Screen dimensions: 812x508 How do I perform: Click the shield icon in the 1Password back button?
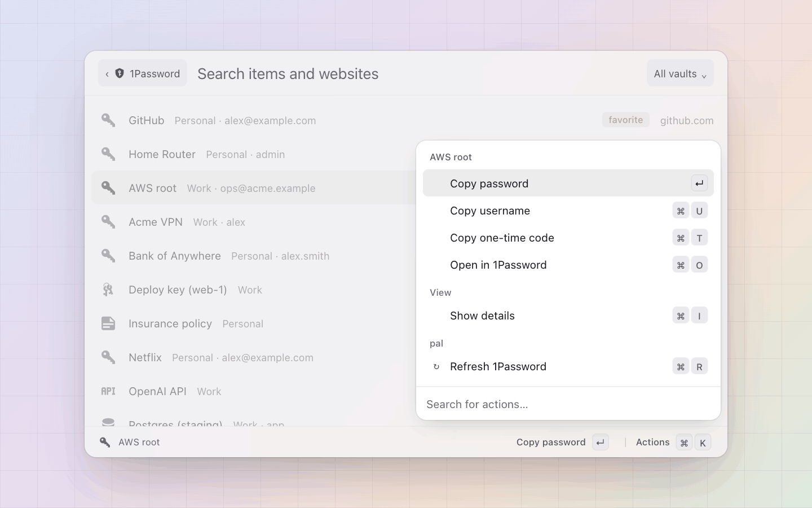pyautogui.click(x=120, y=73)
